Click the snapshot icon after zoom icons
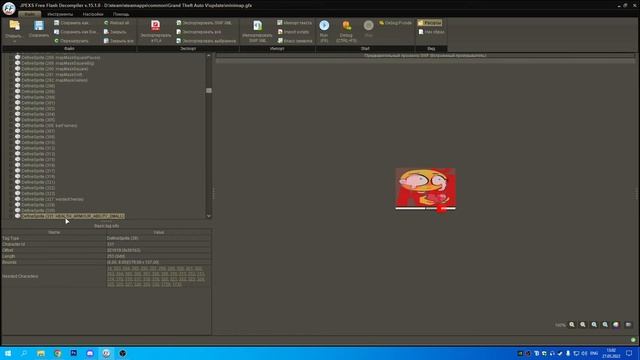Viewport: 640px width, 360px height. (616, 324)
